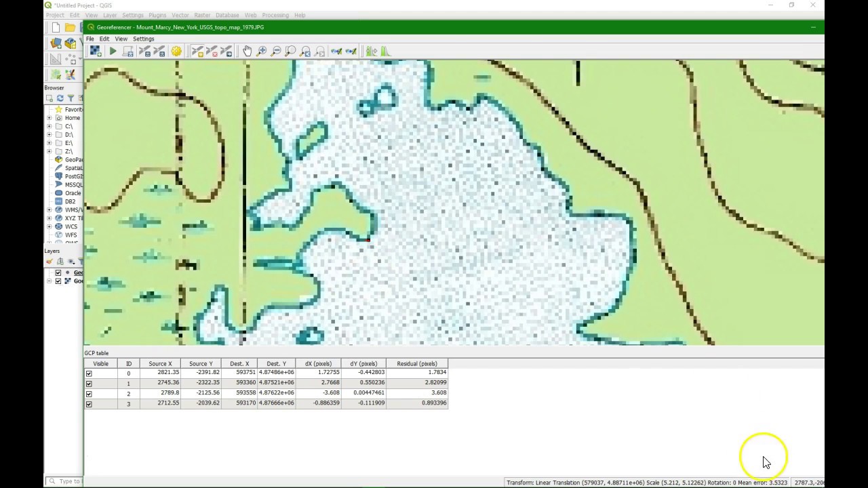Sort GCP table by ID header
The image size is (868, 488).
pos(128,364)
